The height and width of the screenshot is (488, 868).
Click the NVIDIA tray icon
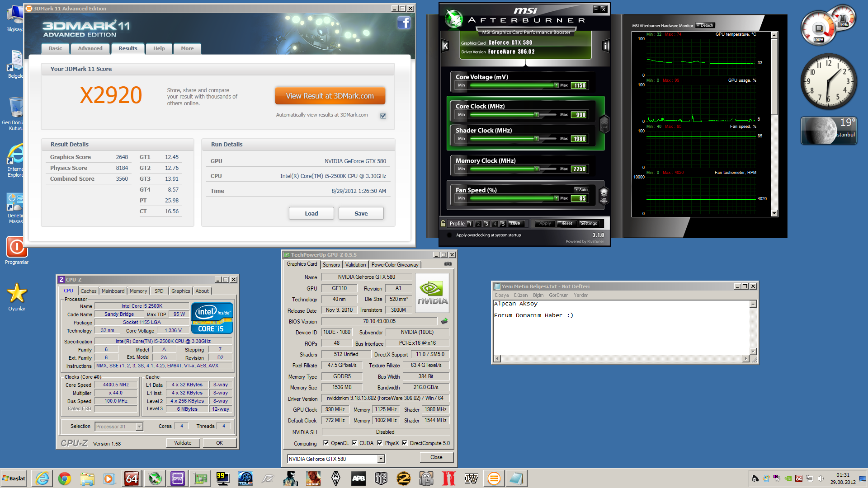tap(788, 479)
